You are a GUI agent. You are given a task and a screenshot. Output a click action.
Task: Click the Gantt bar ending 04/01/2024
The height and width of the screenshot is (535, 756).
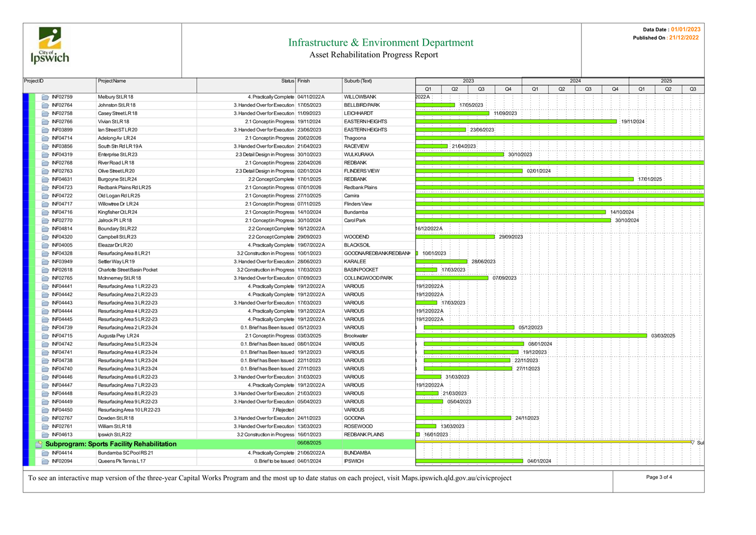pos(469,461)
